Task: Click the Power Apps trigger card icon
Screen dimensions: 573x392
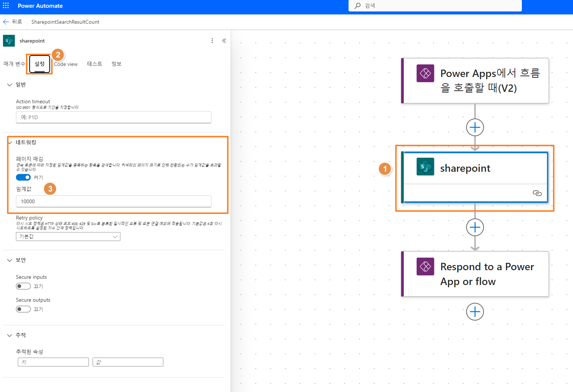Action: (425, 73)
